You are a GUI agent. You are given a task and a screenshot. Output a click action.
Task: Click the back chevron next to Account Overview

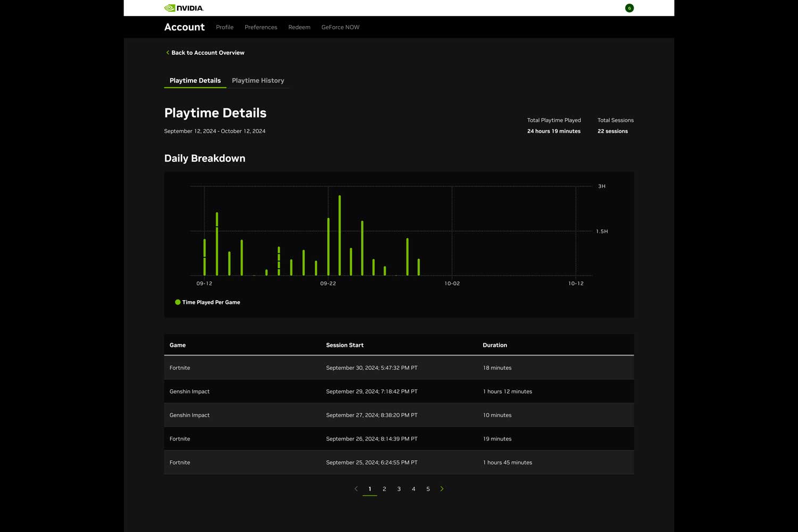(168, 53)
